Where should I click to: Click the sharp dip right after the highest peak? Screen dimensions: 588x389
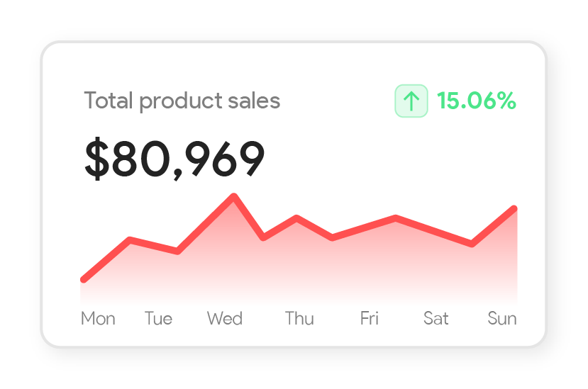point(263,237)
